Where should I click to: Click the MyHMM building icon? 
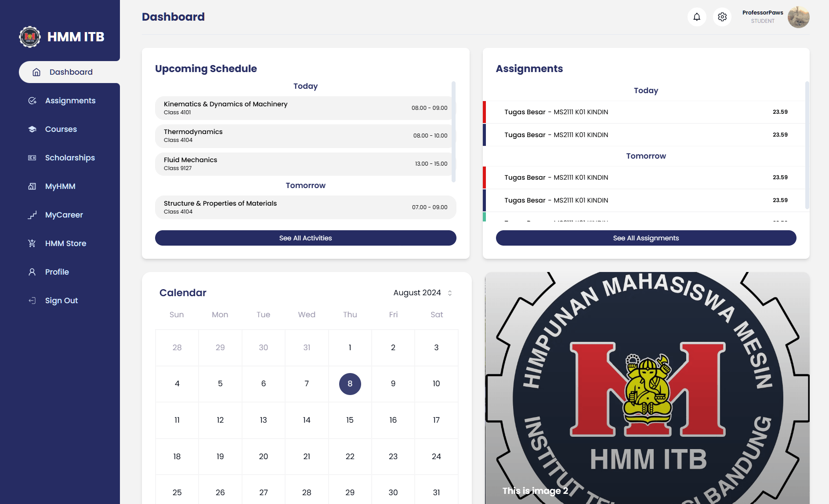click(32, 186)
